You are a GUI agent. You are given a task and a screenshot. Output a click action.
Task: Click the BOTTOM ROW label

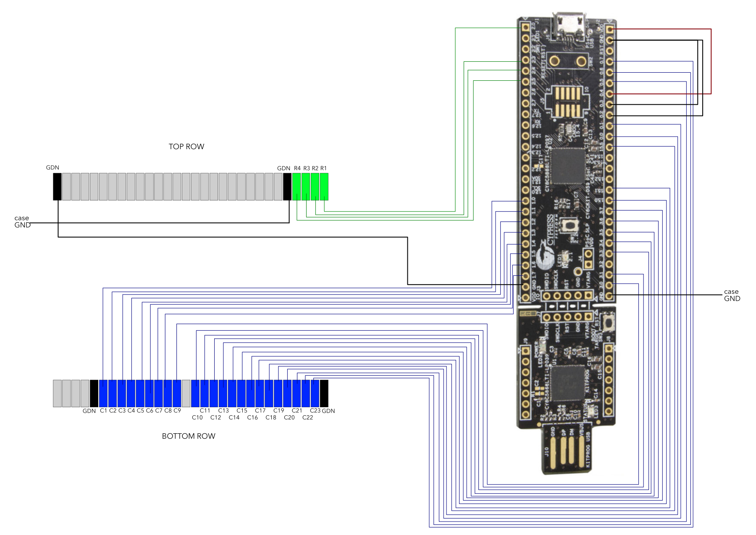[x=189, y=436]
